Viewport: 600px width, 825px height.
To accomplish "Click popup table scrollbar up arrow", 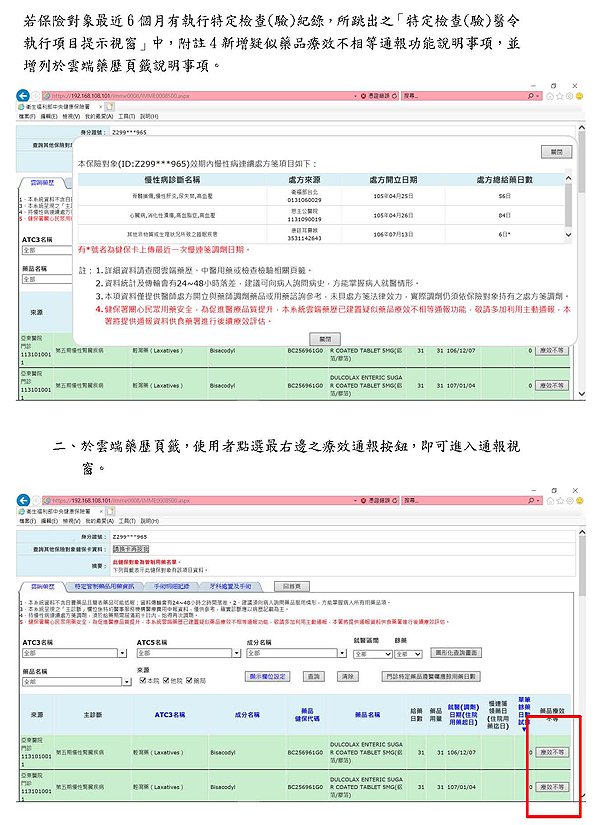I will pyautogui.click(x=568, y=178).
